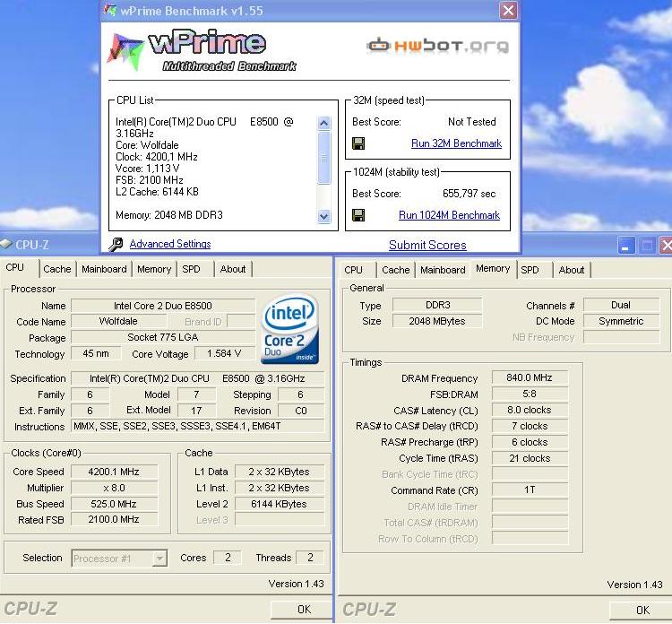Open Mainboard tab in left CPU-Z window
Image resolution: width=672 pixels, height=624 pixels.
pos(104,269)
